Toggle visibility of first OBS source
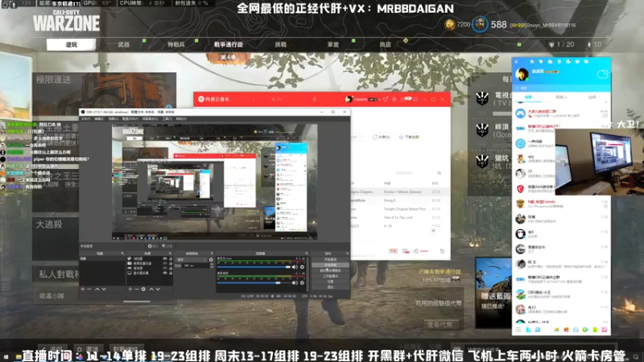Screen dimensions: 644x362 point(165,259)
